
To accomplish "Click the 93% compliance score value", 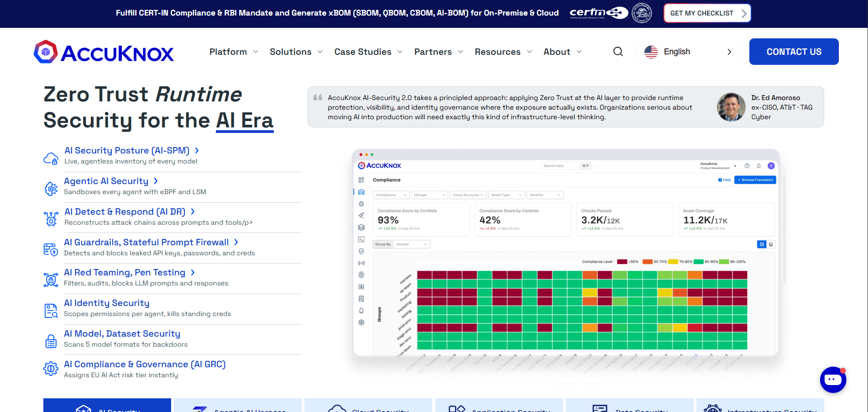I will [388, 220].
